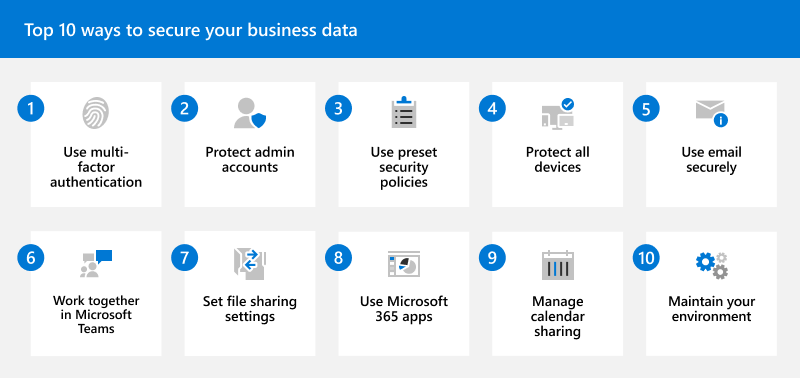Open 'Use multi-factor authentication' label
This screenshot has height=378, width=800.
(96, 167)
